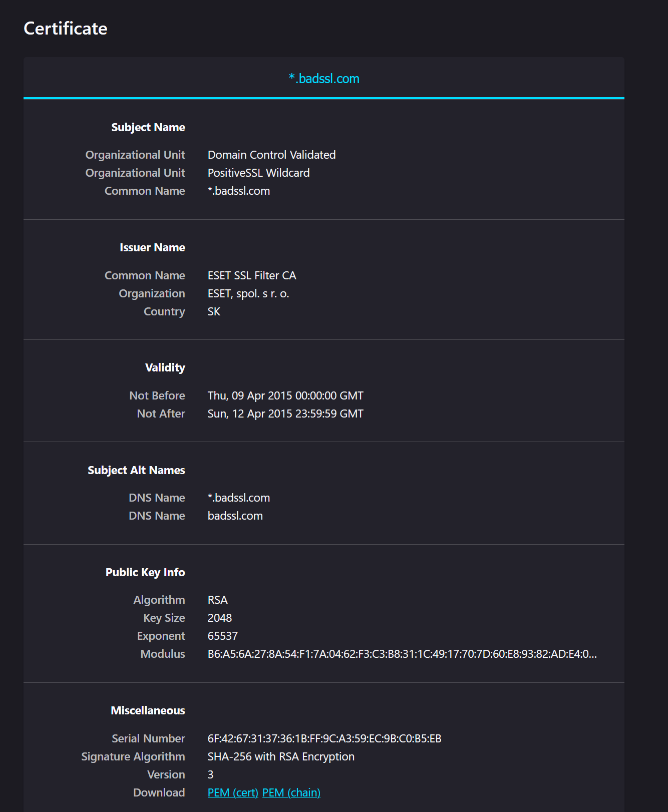Click the PositiveSSL Wildcard value
The image size is (668, 812).
tap(258, 173)
